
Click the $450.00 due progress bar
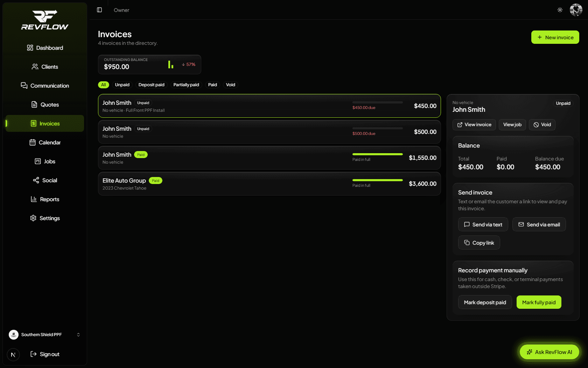click(378, 102)
